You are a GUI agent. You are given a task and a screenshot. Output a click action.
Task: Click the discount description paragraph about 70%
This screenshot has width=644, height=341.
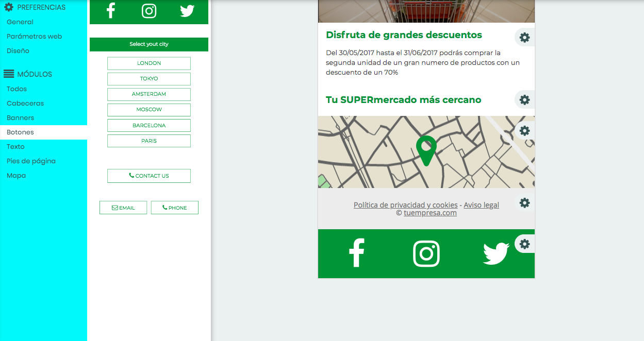tap(423, 63)
